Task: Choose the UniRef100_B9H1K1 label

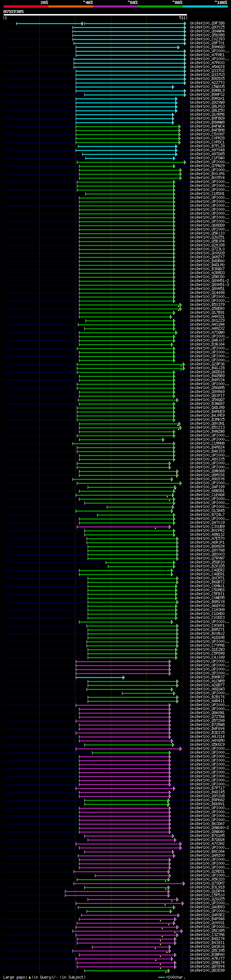Action: click(x=208, y=98)
